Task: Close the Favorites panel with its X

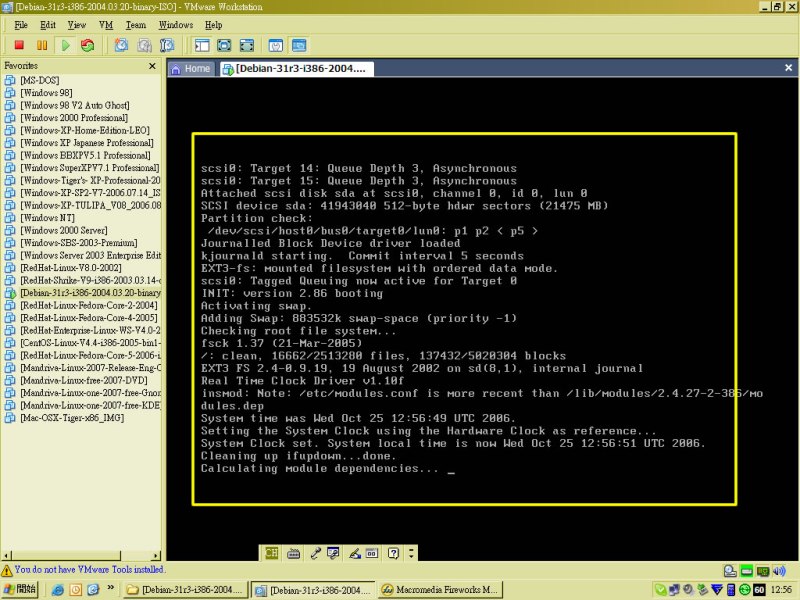Action: click(152, 66)
